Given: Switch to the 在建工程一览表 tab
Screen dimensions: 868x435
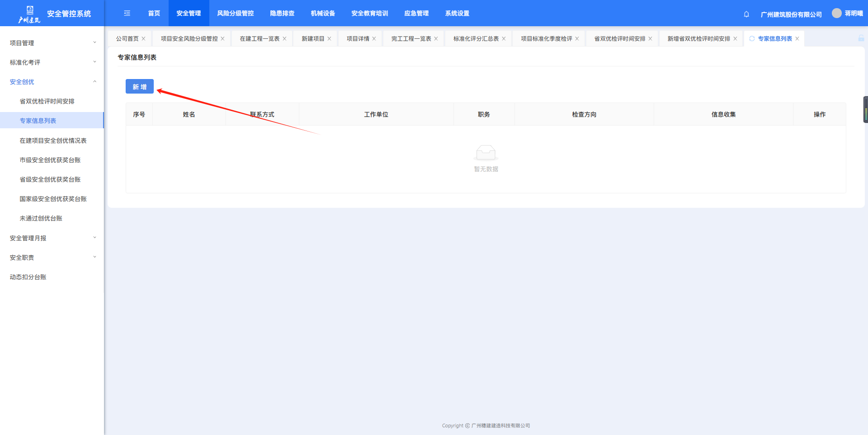Looking at the screenshot, I should [x=259, y=39].
